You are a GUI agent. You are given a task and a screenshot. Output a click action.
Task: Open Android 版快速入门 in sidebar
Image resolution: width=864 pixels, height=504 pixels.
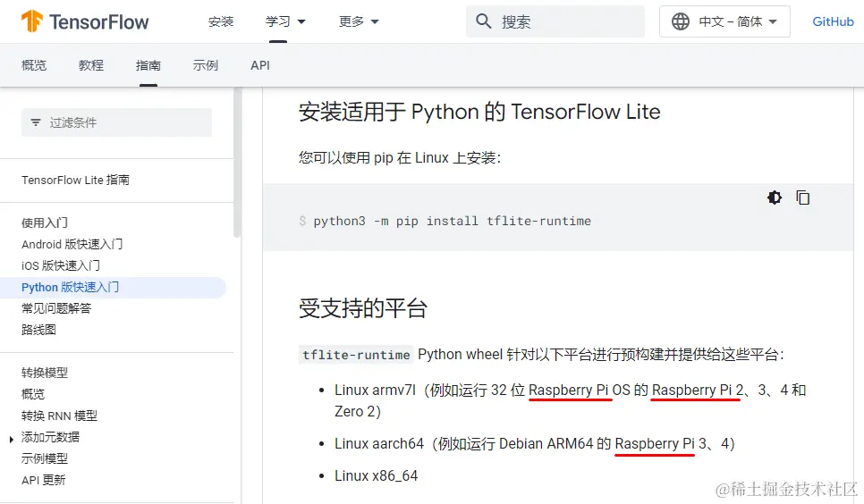[x=72, y=244]
